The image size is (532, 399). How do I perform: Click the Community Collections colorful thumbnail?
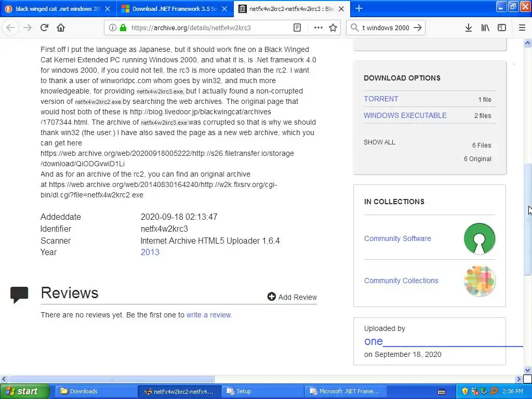(480, 281)
